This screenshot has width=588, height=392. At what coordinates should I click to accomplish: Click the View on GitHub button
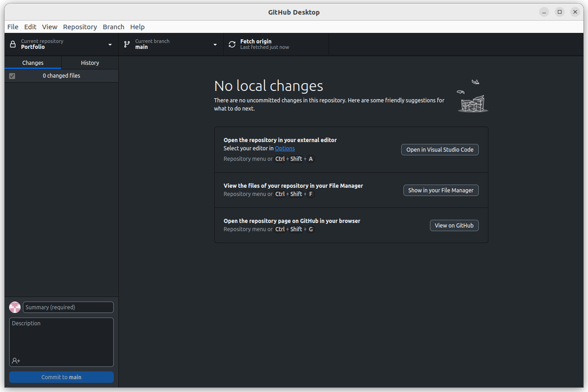(x=454, y=225)
